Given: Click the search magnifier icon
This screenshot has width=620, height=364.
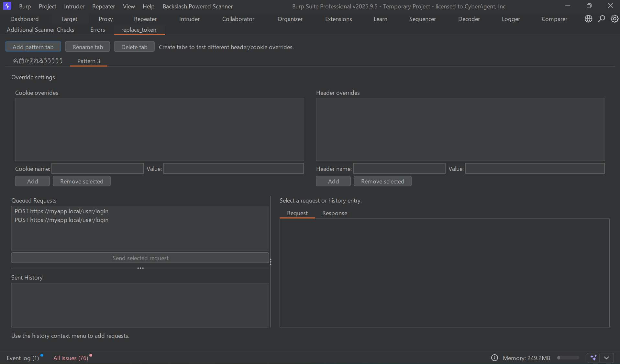Looking at the screenshot, I should (x=602, y=19).
